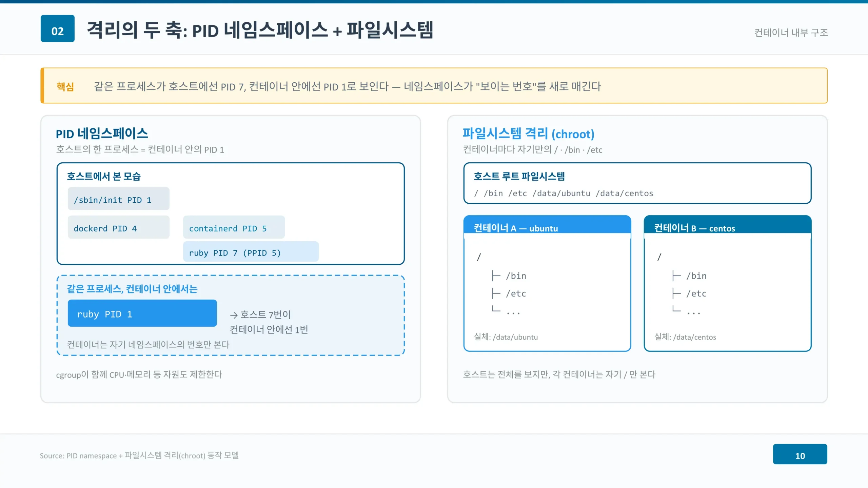Click the text 컨테이너 안에선 1번
868x488 pixels.
[x=269, y=329]
